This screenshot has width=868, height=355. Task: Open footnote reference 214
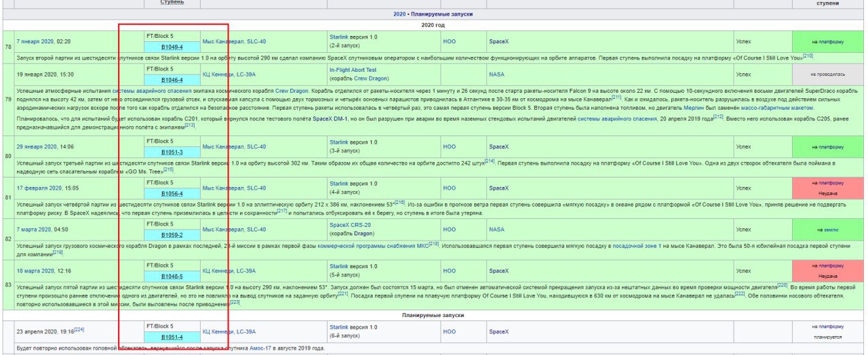(x=490, y=161)
